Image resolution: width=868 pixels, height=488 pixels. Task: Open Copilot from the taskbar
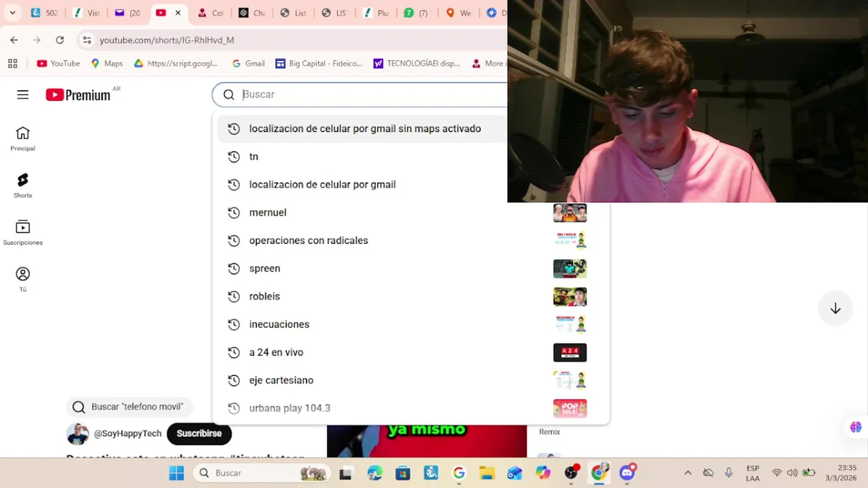click(543, 473)
